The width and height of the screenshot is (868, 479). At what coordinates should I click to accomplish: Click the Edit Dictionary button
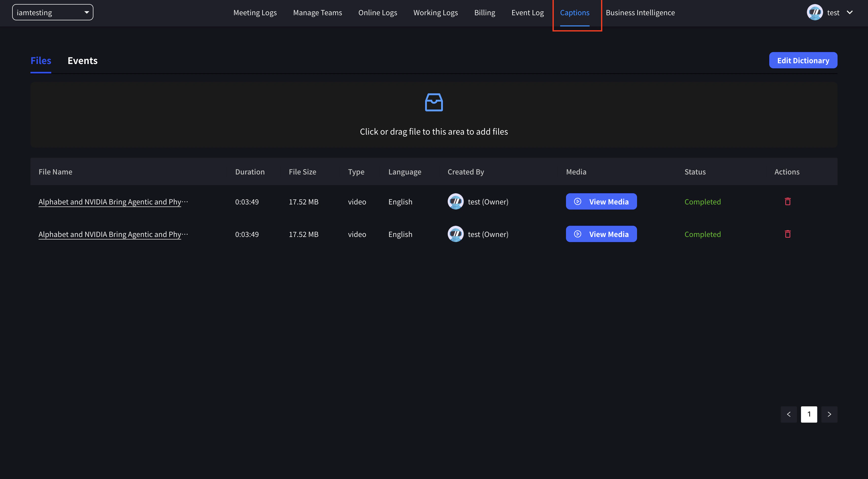(803, 60)
